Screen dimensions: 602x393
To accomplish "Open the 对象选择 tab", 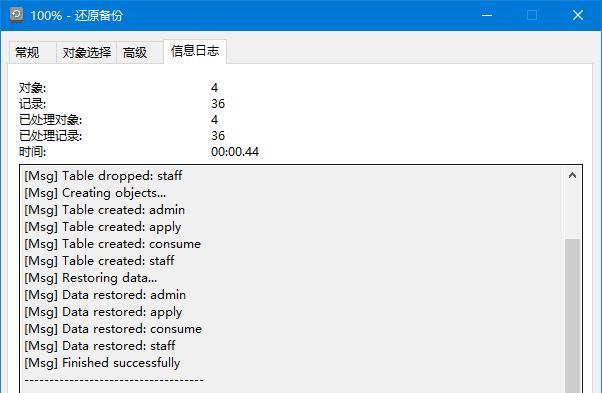I will (x=87, y=52).
